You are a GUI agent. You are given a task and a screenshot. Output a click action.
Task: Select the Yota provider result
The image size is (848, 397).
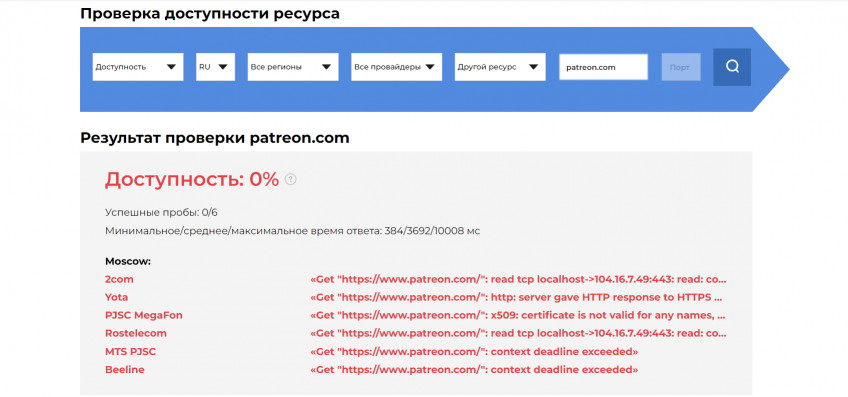116,297
